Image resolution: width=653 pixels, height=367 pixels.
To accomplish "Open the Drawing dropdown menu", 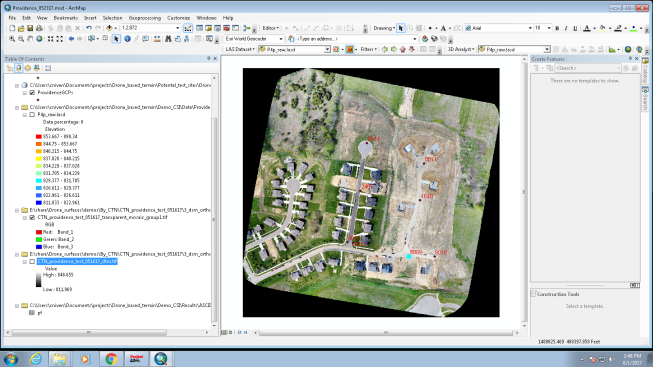I will tap(384, 28).
